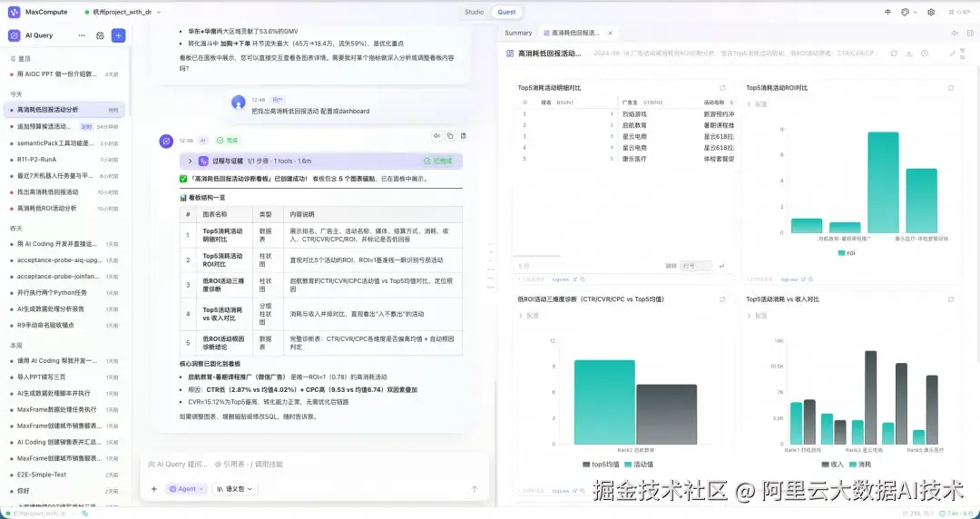Open conversation 追加预算候选活动

point(64,126)
